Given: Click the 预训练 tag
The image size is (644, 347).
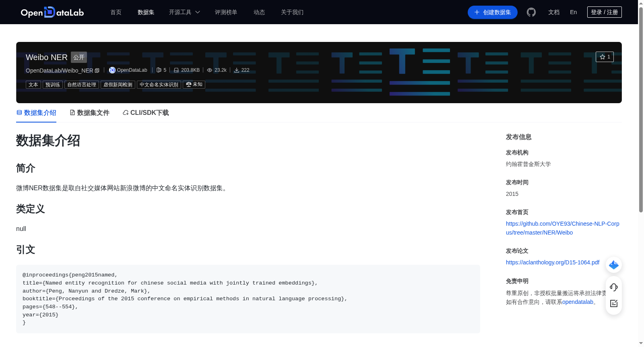Looking at the screenshot, I should 53,85.
